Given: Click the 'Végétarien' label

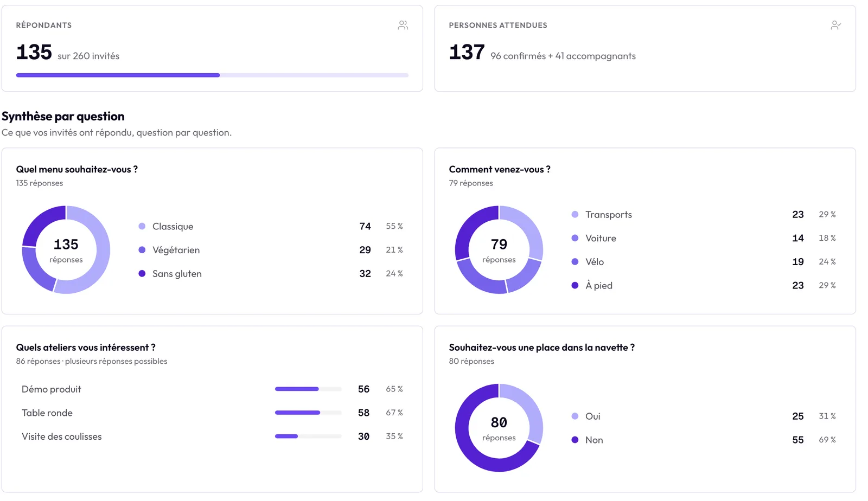Looking at the screenshot, I should [x=176, y=250].
